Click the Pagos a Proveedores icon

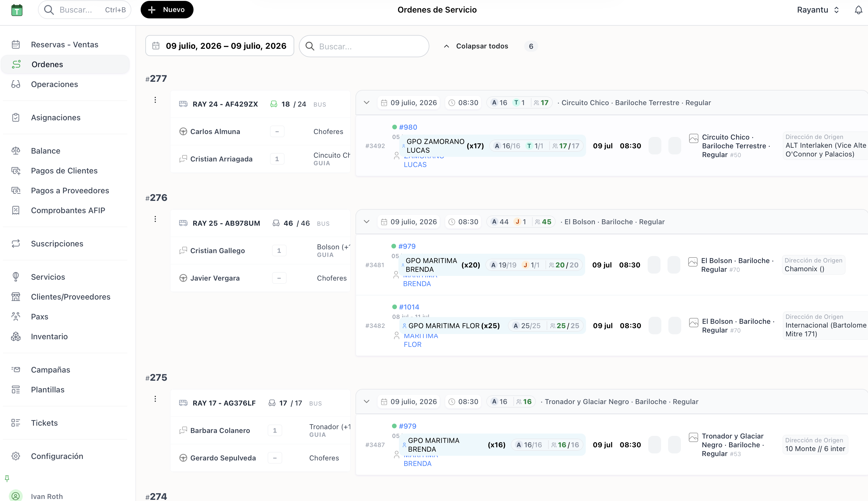pyautogui.click(x=16, y=190)
